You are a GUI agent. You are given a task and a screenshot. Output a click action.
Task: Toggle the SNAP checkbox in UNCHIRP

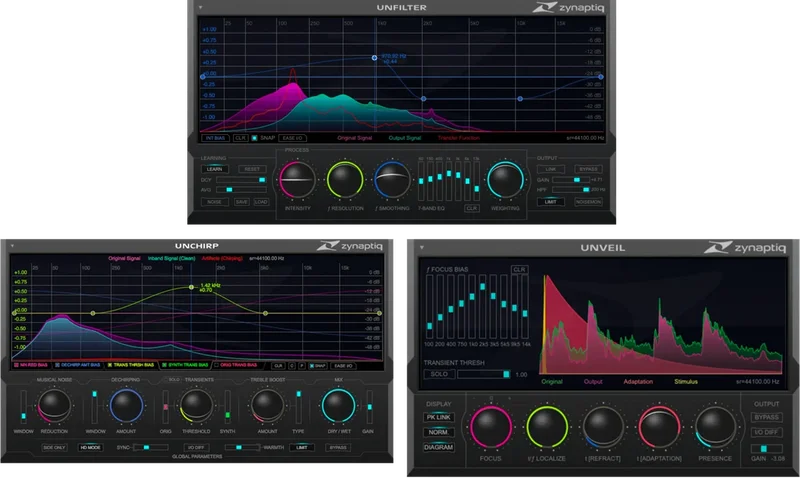[x=312, y=366]
